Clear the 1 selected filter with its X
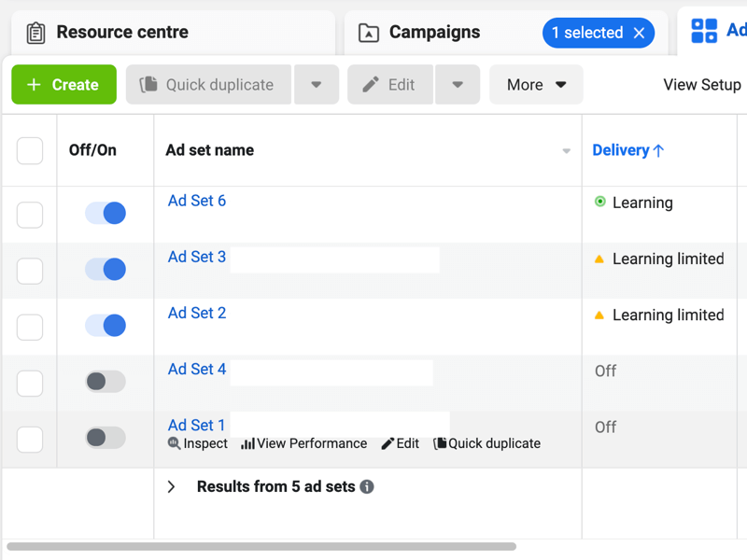The height and width of the screenshot is (560, 747). point(639,33)
